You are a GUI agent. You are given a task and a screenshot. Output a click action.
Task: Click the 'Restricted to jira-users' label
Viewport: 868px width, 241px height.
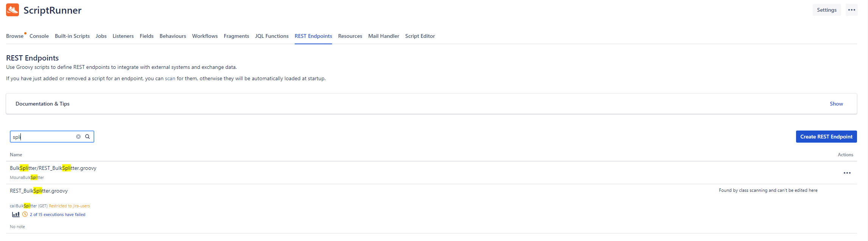[x=69, y=206]
